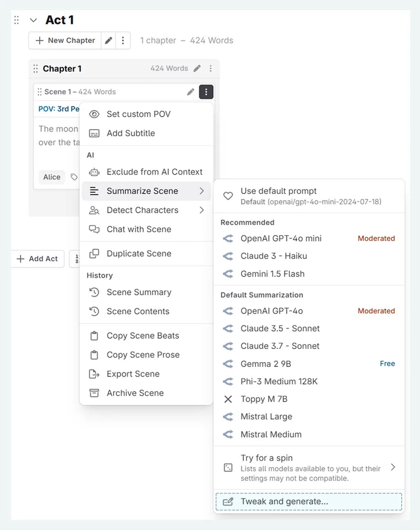This screenshot has height=530, width=420.
Task: Click the tag icon beside Alice
Action: 74,177
